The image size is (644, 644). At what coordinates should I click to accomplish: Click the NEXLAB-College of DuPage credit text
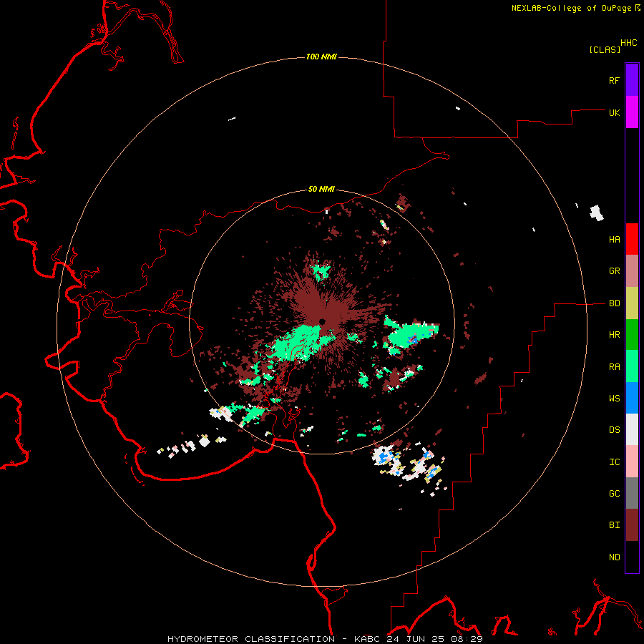pos(571,8)
